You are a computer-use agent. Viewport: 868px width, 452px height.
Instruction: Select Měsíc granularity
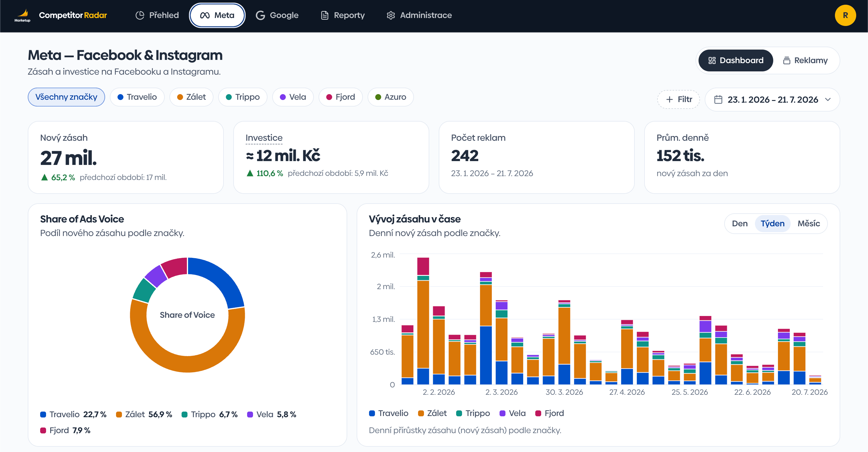point(809,224)
